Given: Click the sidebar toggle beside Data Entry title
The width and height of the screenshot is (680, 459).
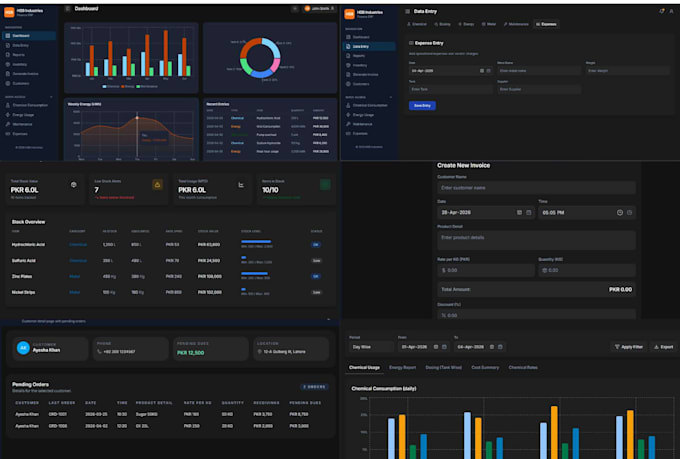Looking at the screenshot, I should point(407,11).
